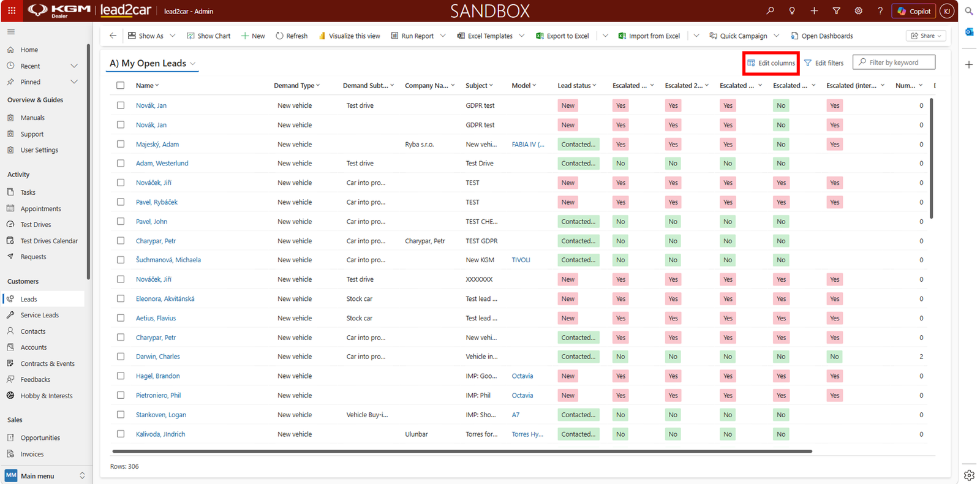Select checkbox for Šuchmanová, Michaela
The height and width of the screenshot is (484, 980).
pyautogui.click(x=121, y=260)
